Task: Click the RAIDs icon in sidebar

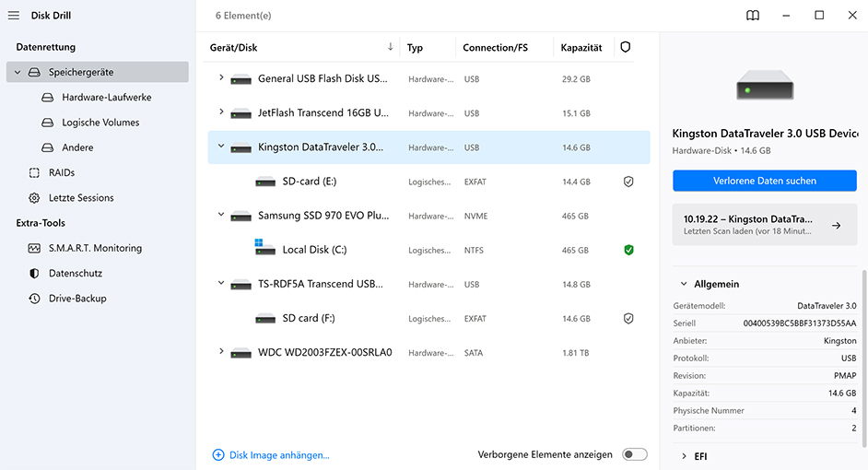Action: 34,172
